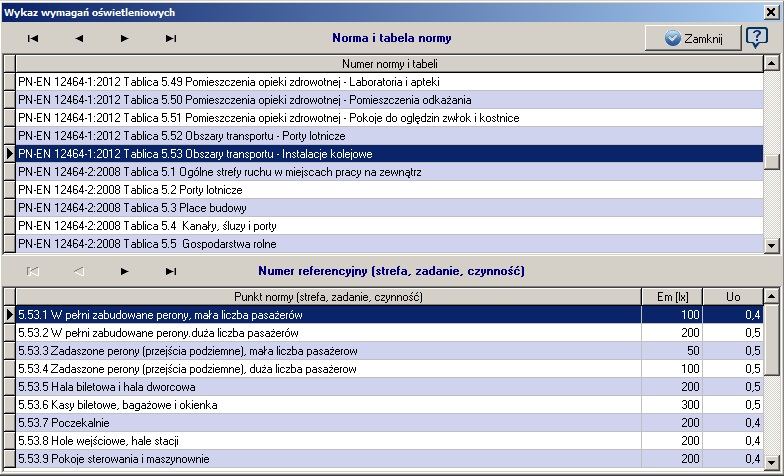Image resolution: width=784 pixels, height=476 pixels.
Task: Go to previous record in norm table navigator
Action: click(x=79, y=38)
